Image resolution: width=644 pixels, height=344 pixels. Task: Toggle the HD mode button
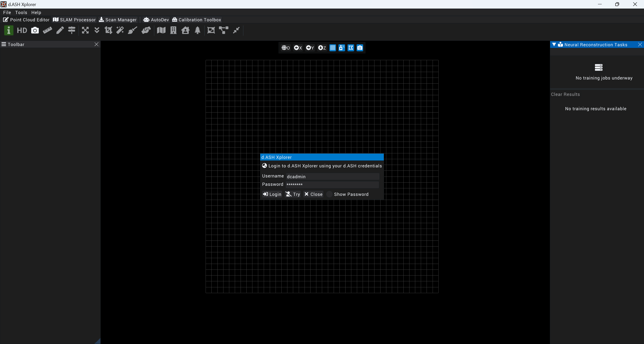(22, 30)
